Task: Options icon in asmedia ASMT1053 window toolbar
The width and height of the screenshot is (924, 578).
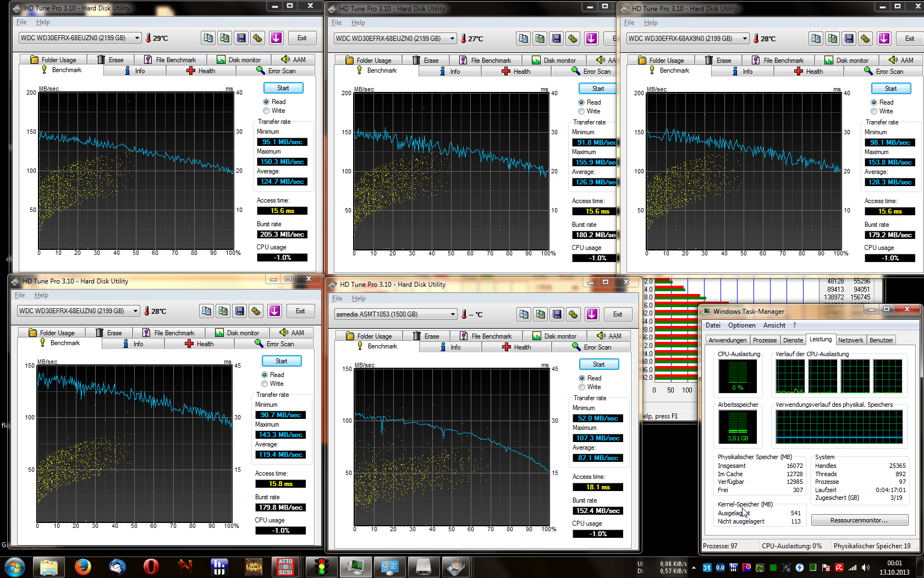Action: point(573,314)
